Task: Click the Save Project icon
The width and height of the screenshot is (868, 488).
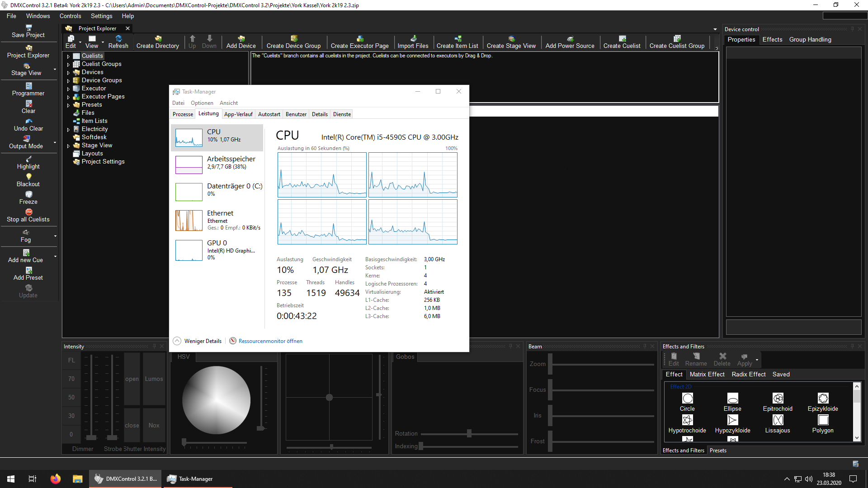Action: pyautogui.click(x=28, y=28)
